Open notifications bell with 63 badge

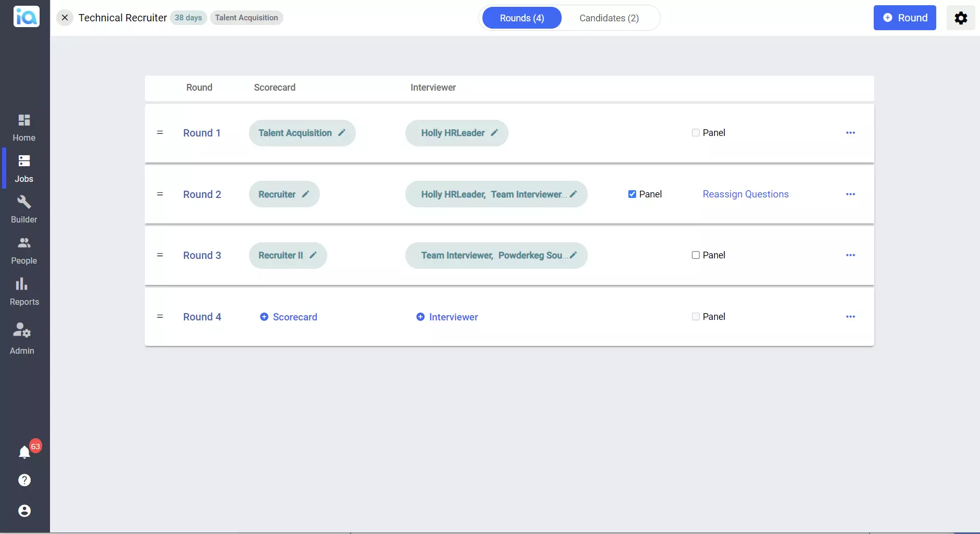tap(24, 452)
